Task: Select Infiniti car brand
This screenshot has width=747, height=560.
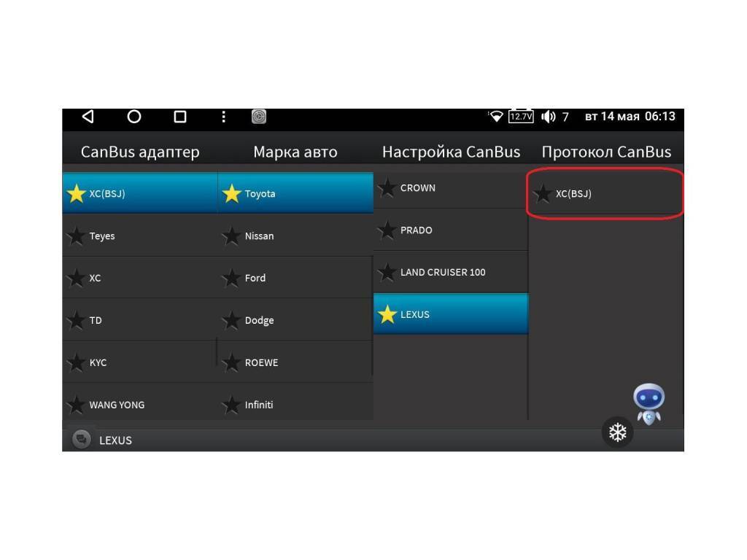Action: coord(295,402)
